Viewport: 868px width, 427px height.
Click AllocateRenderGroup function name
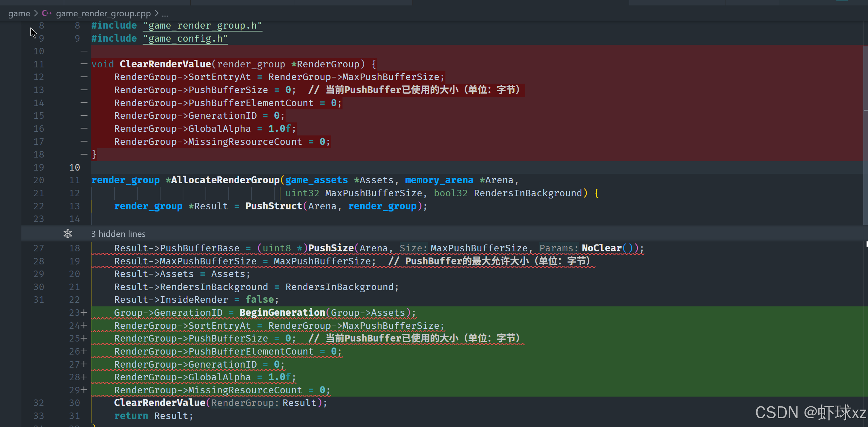[225, 180]
